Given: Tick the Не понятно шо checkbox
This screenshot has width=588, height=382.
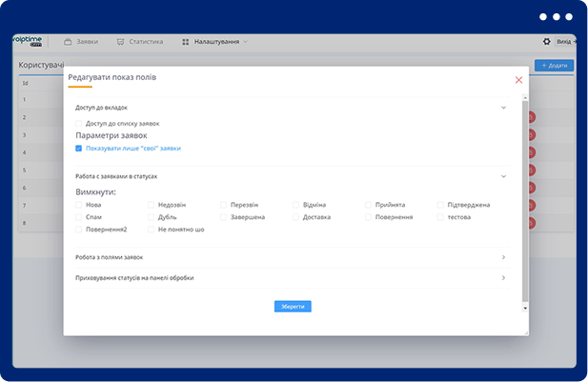Looking at the screenshot, I should [151, 230].
